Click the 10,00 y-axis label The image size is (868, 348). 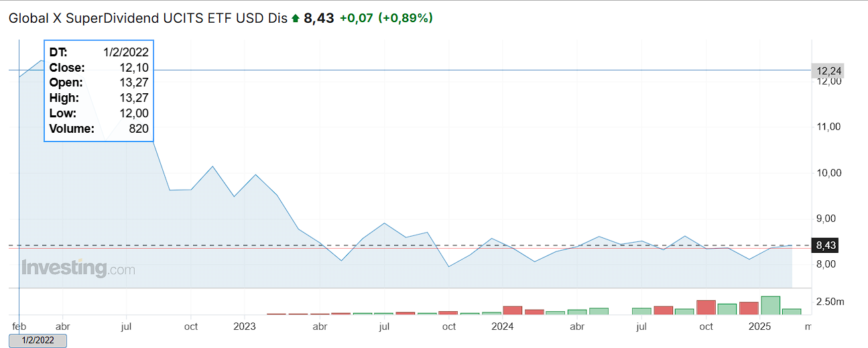[x=829, y=172]
